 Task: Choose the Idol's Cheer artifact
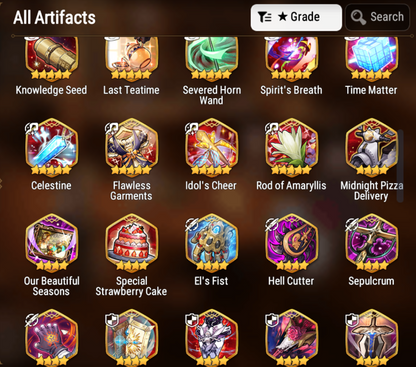(211, 147)
